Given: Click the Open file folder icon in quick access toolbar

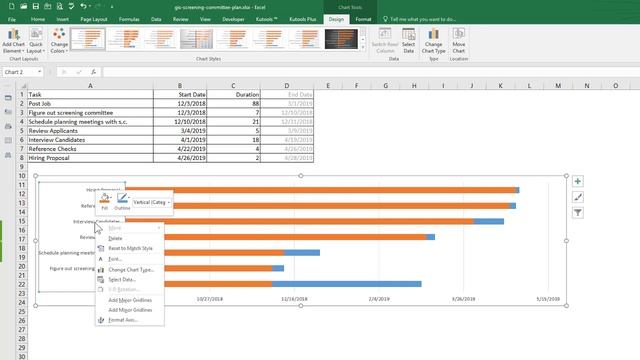Looking at the screenshot, I should pyautogui.click(x=24, y=7).
